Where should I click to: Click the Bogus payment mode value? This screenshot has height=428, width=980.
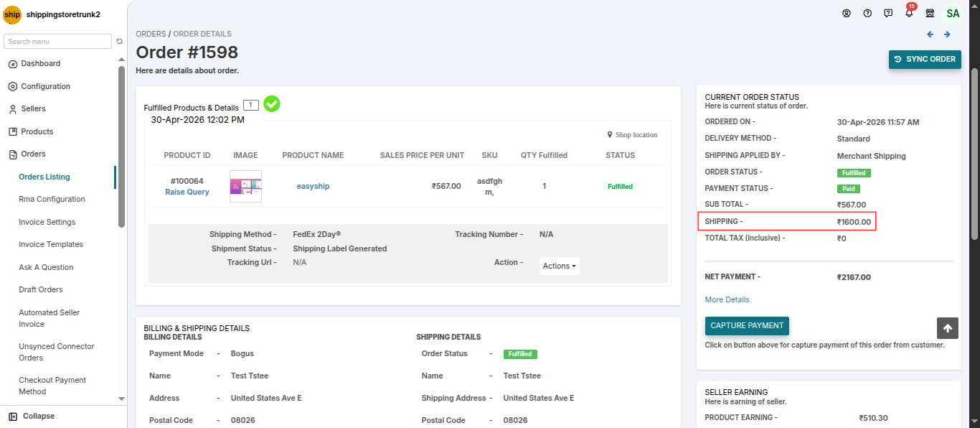coord(242,353)
